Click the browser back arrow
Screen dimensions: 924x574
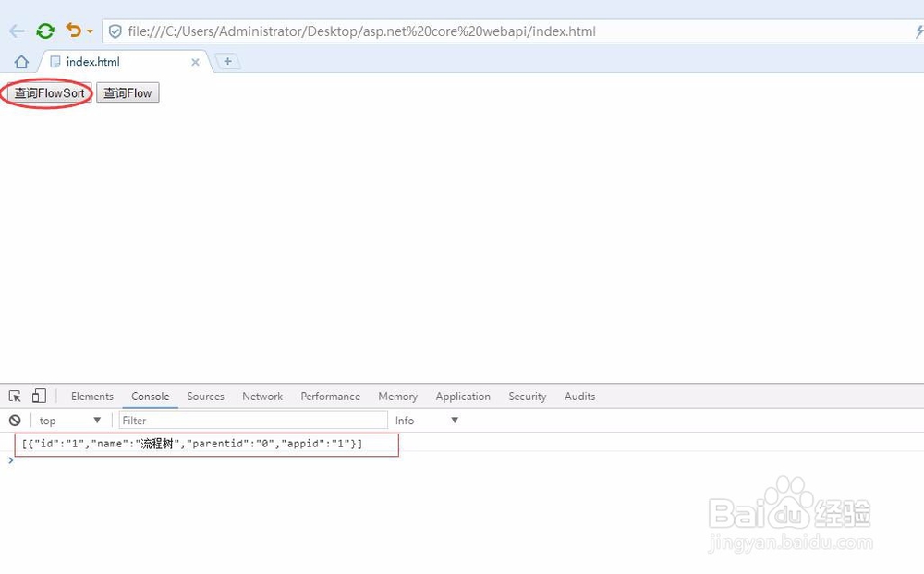16,31
